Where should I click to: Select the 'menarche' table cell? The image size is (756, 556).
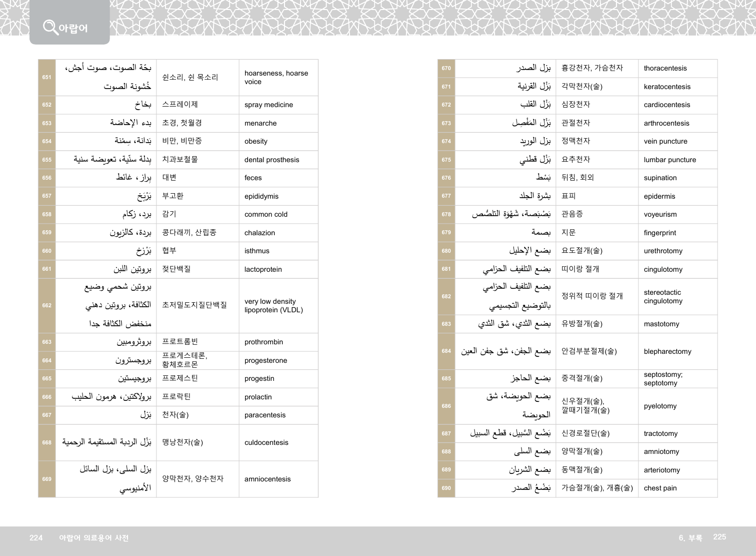(x=260, y=123)
